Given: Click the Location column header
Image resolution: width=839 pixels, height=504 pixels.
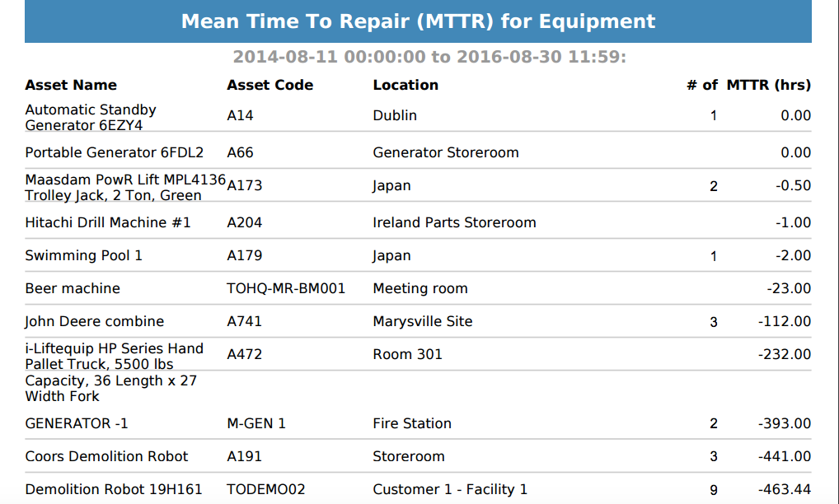Looking at the screenshot, I should click(x=405, y=85).
